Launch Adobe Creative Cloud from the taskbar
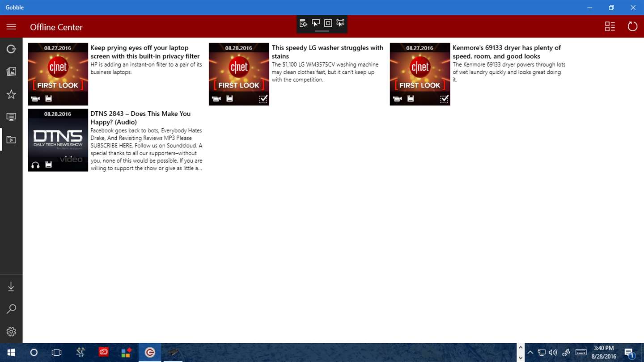644x362 pixels. (103, 353)
